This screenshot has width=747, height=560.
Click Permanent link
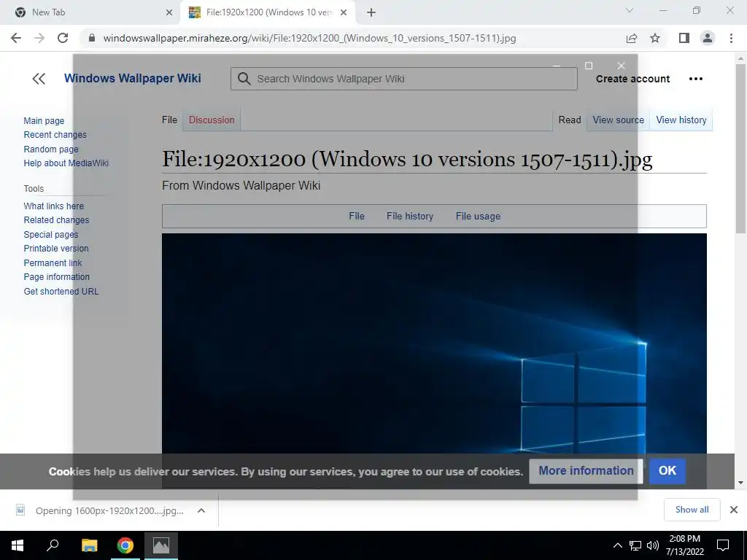53,262
